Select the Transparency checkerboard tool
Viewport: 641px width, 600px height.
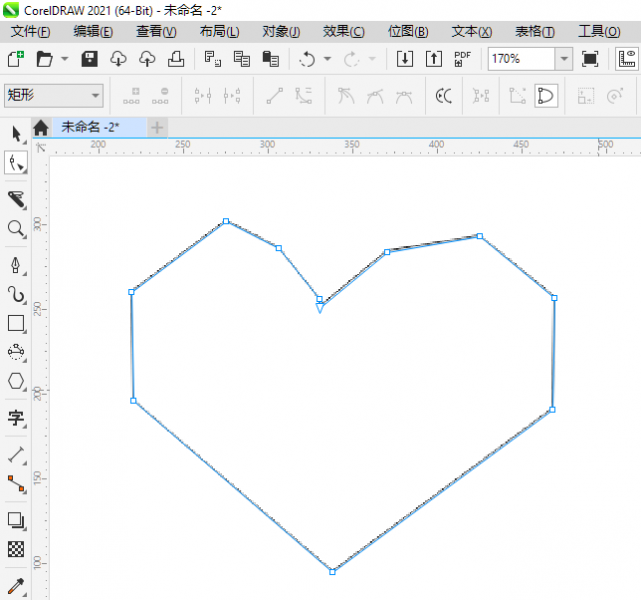[16, 549]
